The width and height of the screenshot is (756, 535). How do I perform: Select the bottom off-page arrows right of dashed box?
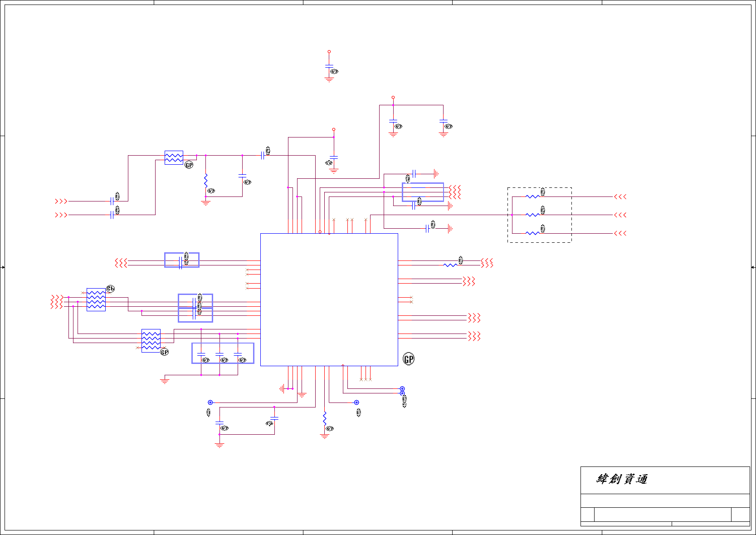[620, 233]
